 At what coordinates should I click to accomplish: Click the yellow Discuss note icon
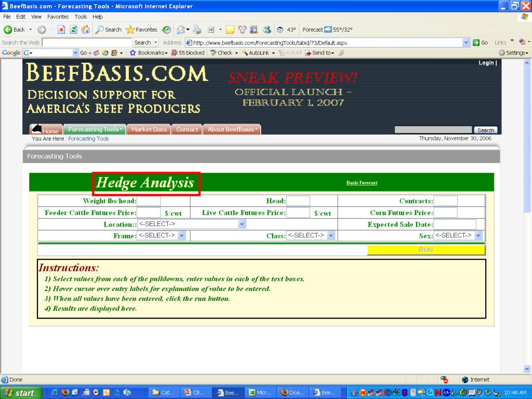[230, 30]
